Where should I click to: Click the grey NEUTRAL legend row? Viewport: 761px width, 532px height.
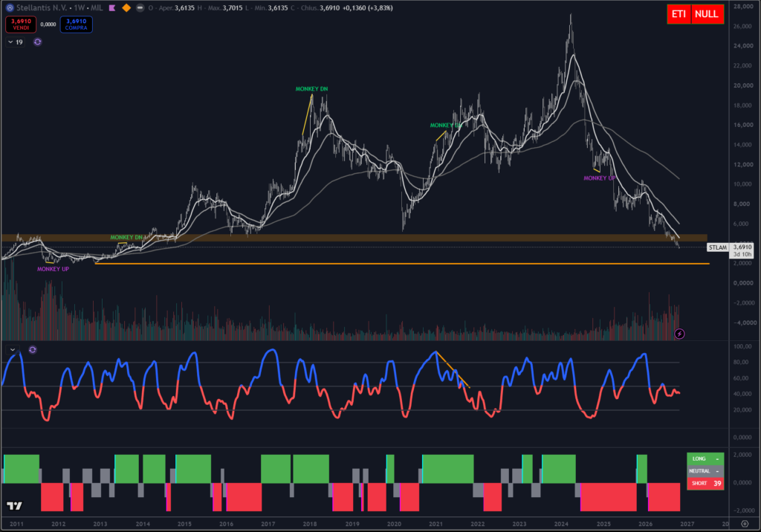coord(705,471)
